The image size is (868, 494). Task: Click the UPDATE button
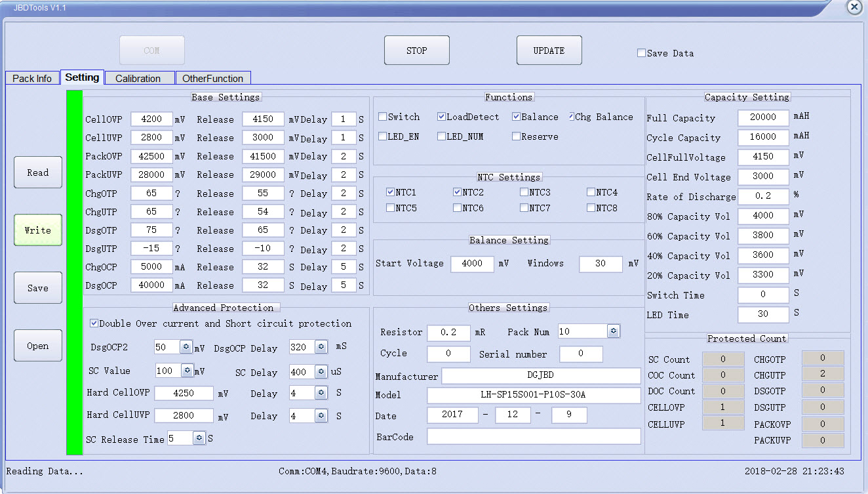click(549, 51)
